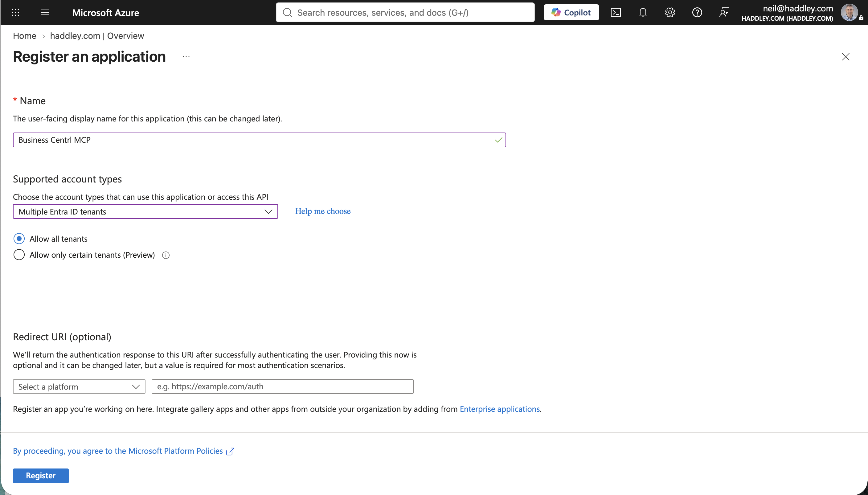Go to Home breadcrumb
Screen dimensions: 868x495
24,36
